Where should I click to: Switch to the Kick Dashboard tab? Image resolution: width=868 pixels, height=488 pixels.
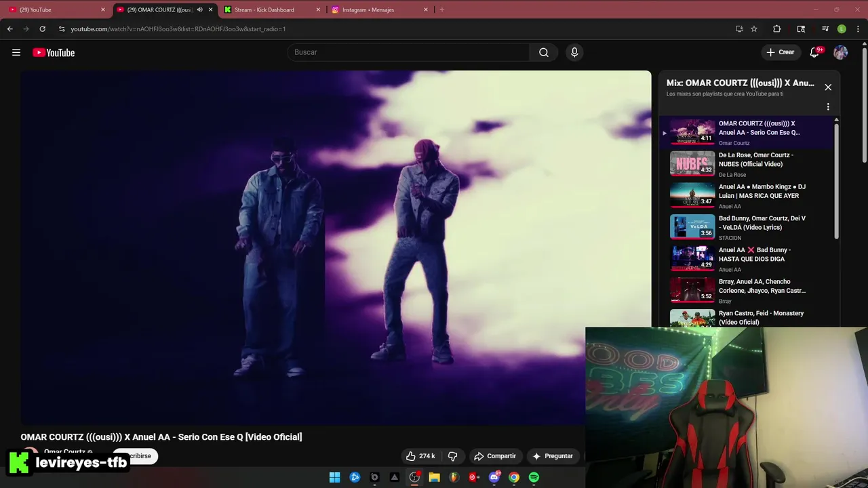point(273,9)
